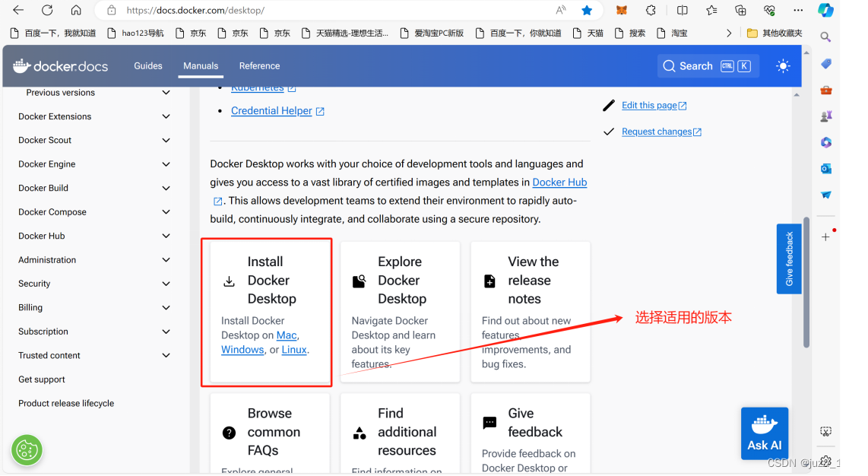The image size is (868, 476).
Task: Click the Windows install link
Action: 242,350
